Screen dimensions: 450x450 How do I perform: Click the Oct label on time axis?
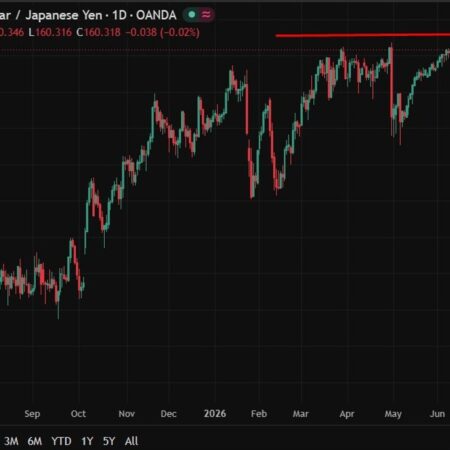tap(78, 414)
